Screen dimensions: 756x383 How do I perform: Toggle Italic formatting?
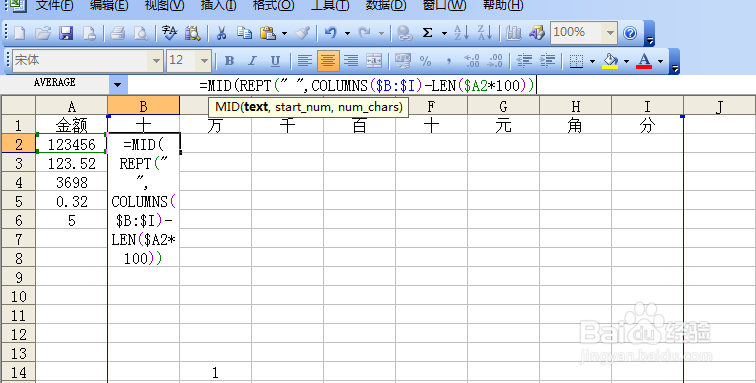coord(252,61)
